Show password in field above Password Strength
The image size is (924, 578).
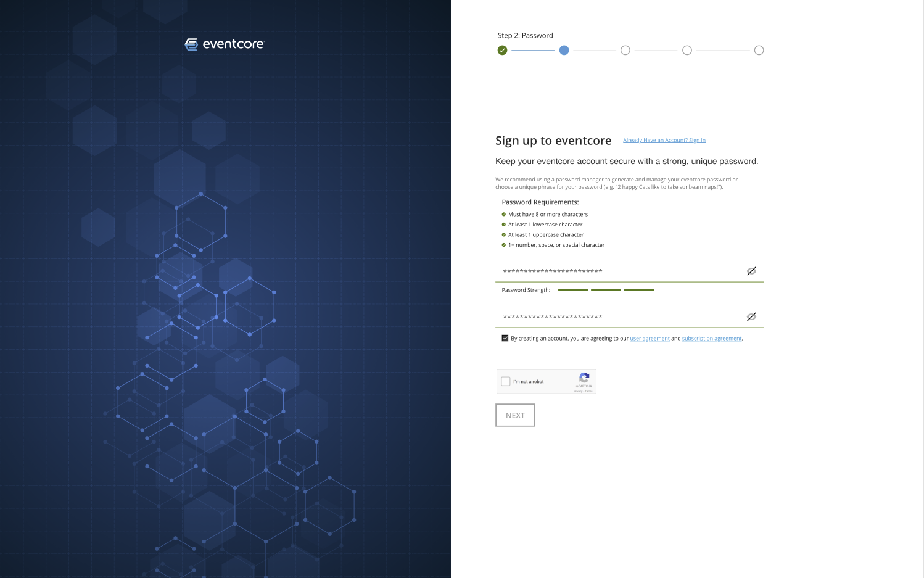[751, 271]
